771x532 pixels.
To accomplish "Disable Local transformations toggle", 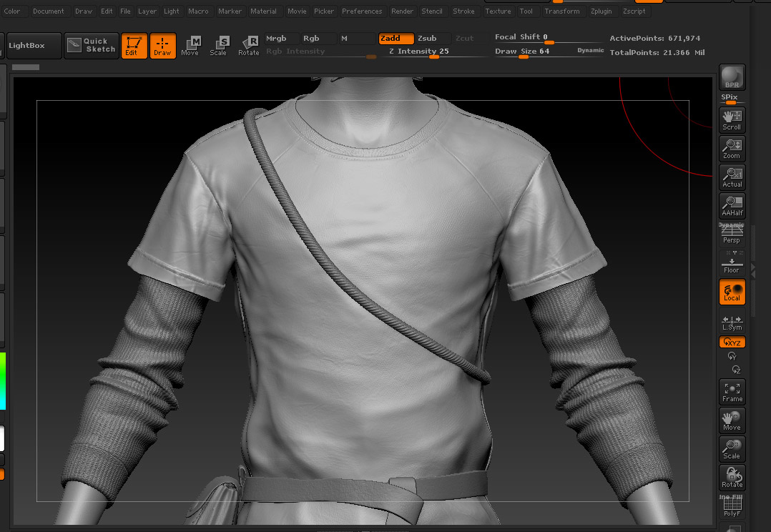I will point(732,292).
